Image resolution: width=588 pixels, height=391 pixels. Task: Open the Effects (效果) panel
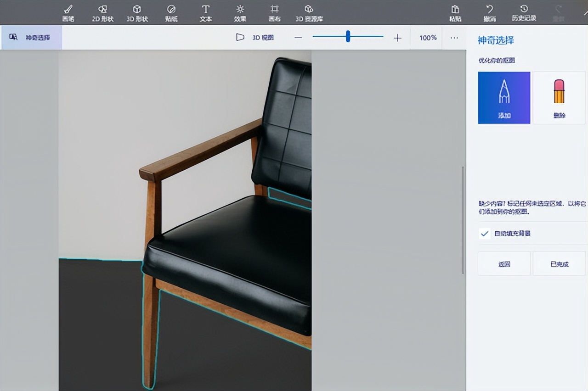[x=240, y=13]
